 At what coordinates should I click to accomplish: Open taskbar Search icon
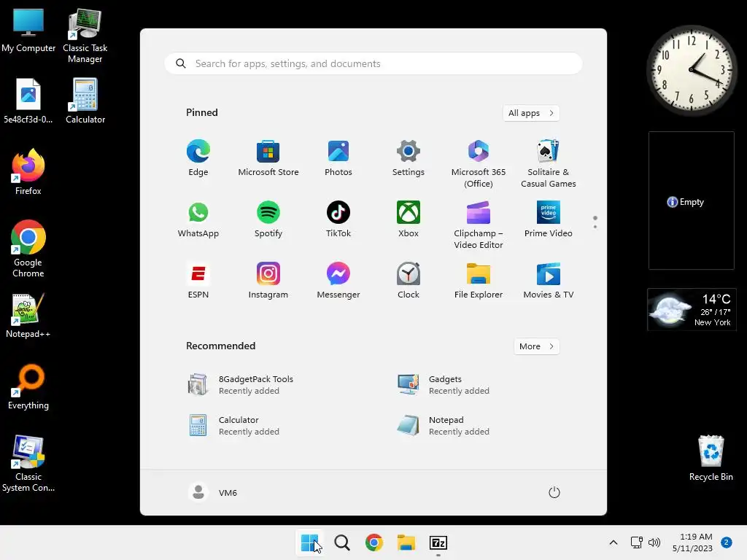click(342, 542)
